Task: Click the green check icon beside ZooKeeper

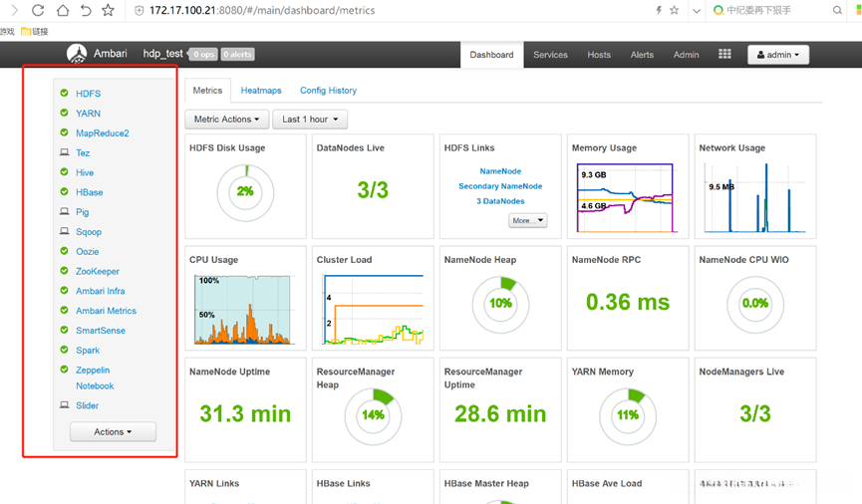Action: (x=65, y=271)
